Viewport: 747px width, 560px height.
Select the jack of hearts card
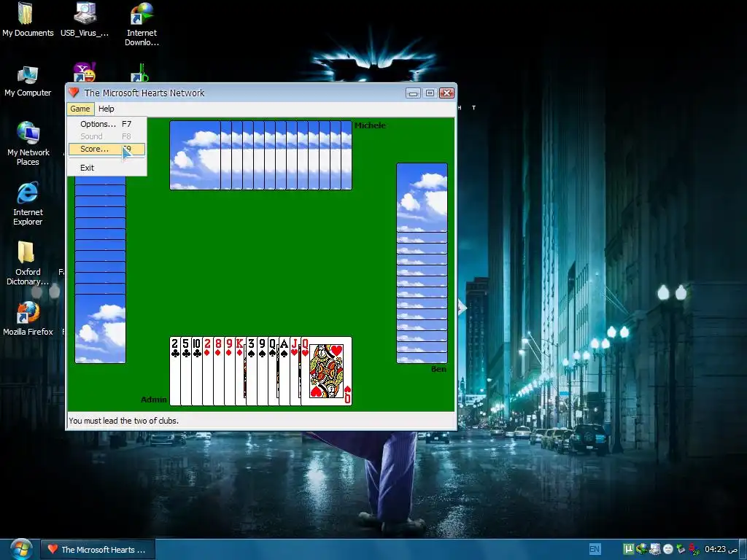pos(295,371)
